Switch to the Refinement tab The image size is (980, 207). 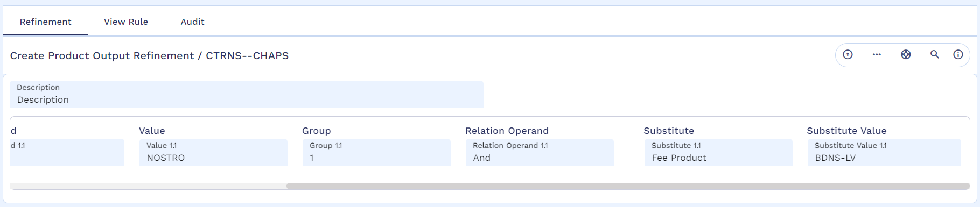[45, 22]
